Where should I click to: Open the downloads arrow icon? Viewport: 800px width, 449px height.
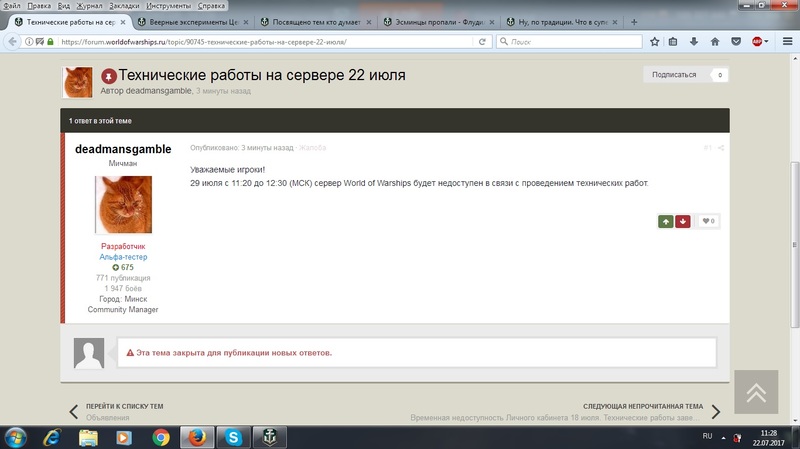coord(694,41)
